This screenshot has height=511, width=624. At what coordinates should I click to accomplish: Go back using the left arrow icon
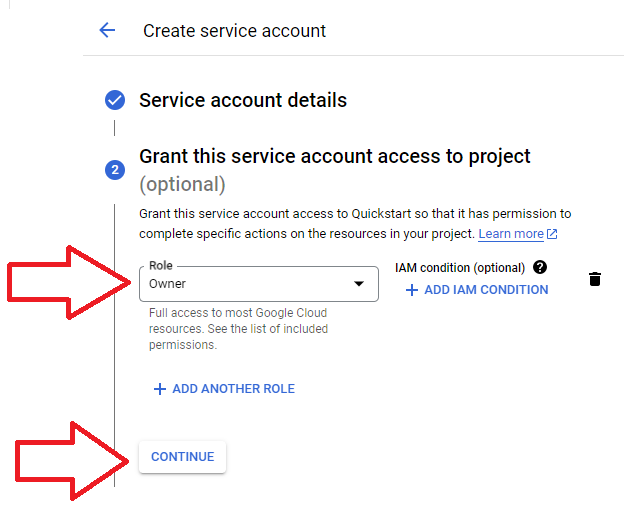click(x=107, y=30)
